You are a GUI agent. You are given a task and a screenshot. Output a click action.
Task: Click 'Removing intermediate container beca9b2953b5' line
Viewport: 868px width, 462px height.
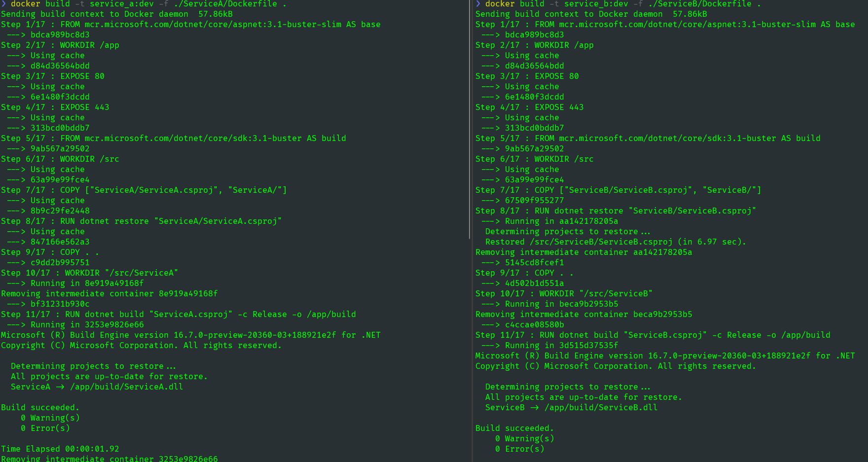[584, 315]
